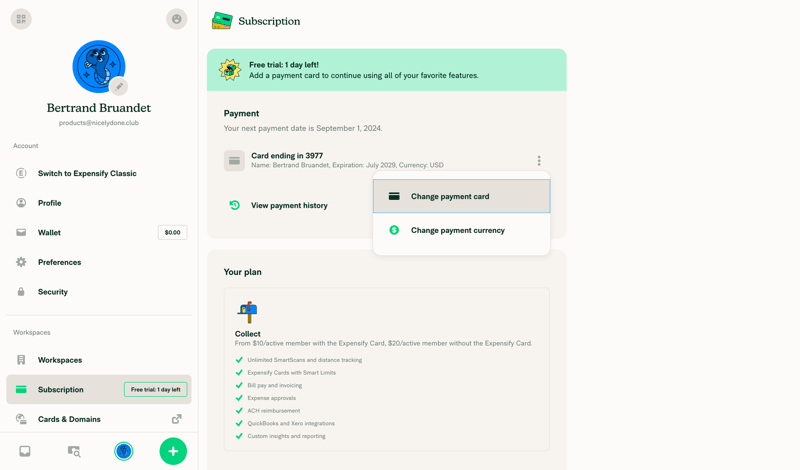The width and height of the screenshot is (800, 470).
Task: Open Preferences settings
Action: point(99,262)
